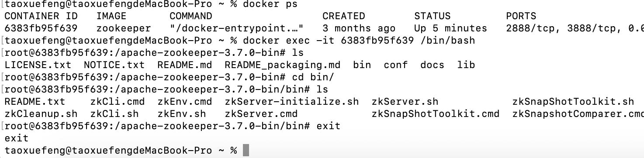Click the zookeeper image name

click(124, 28)
